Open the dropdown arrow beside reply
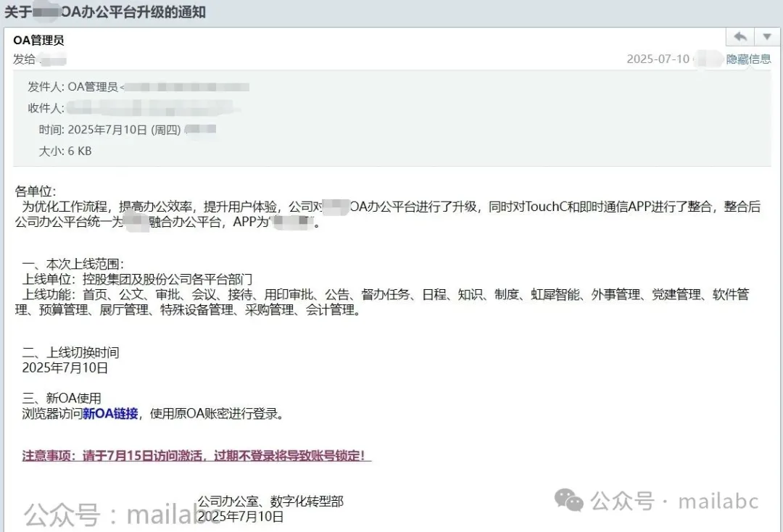783x532 pixels. click(767, 37)
